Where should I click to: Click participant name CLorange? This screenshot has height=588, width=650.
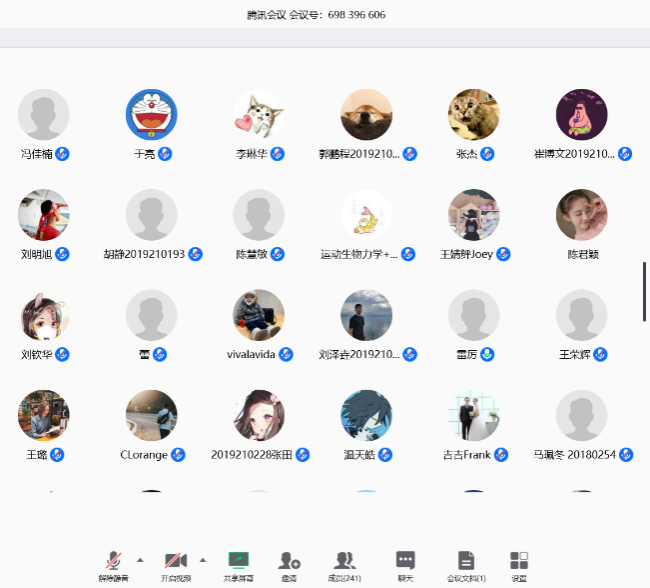click(144, 455)
